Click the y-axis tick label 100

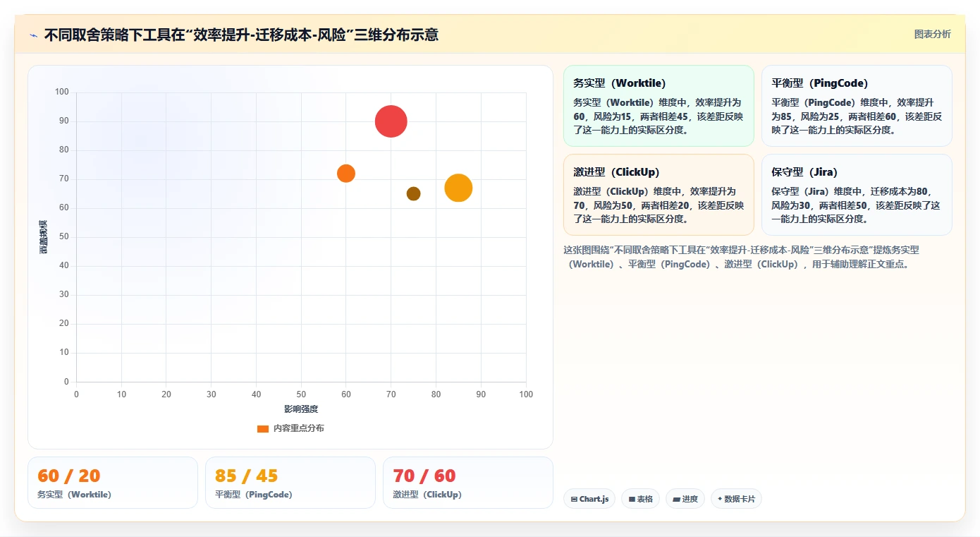(x=62, y=92)
